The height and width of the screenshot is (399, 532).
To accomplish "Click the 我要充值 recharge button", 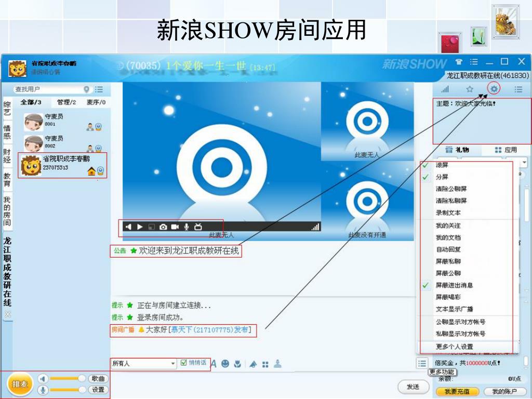I will tap(457, 392).
